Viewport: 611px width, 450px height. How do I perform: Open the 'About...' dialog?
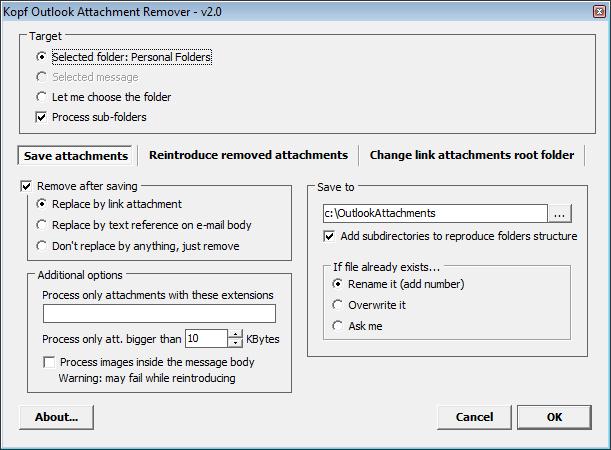[x=56, y=417]
